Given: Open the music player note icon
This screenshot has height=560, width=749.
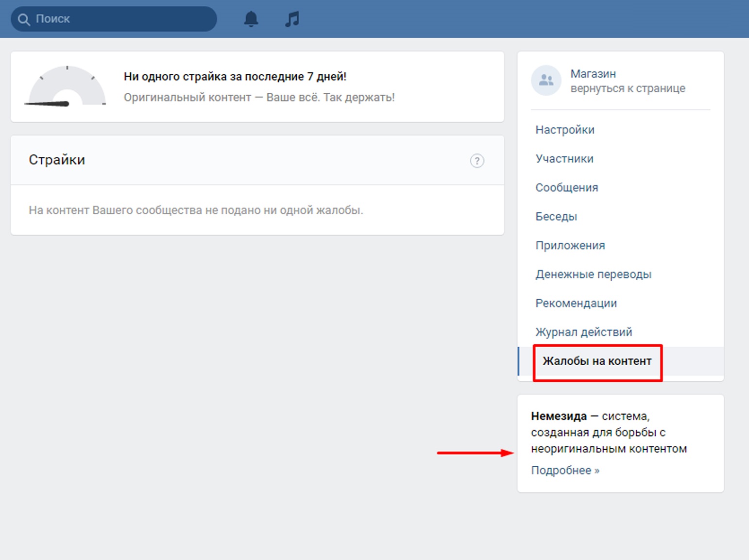Looking at the screenshot, I should (x=292, y=19).
